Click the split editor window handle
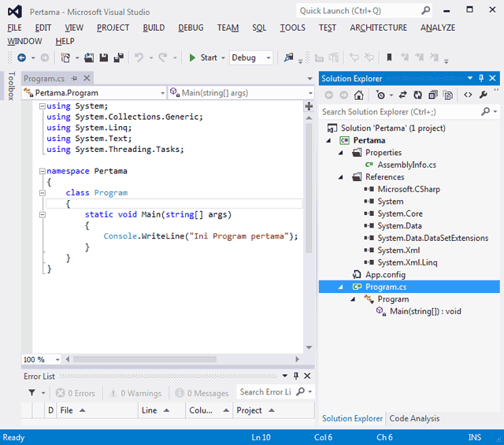504x445 pixels. 309,106
